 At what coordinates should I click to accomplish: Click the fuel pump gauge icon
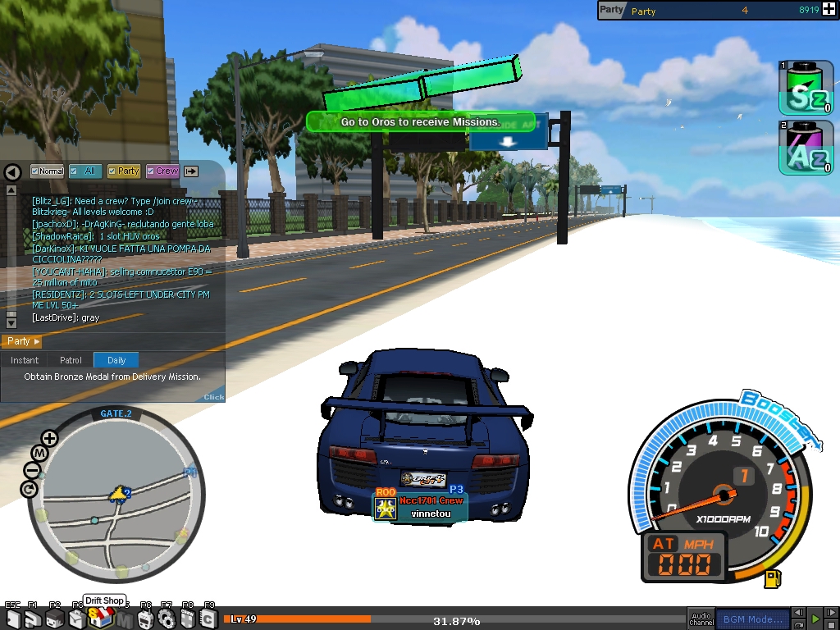[x=772, y=578]
